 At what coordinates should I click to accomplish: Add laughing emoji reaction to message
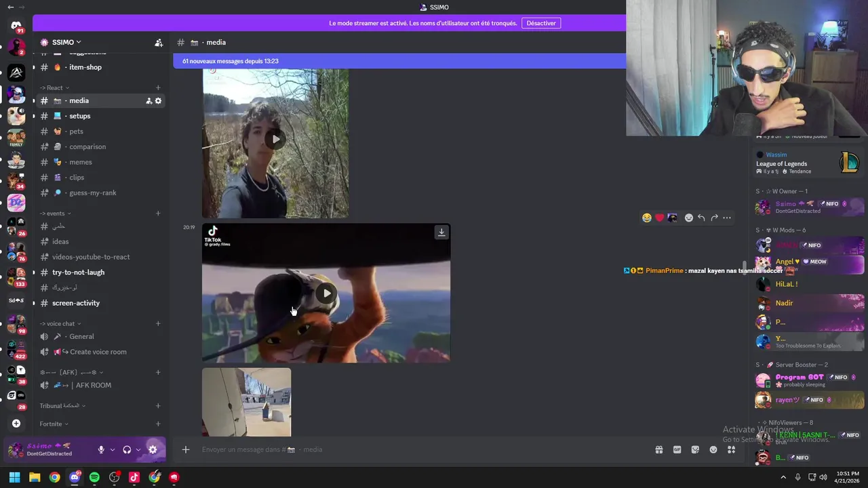point(647,218)
